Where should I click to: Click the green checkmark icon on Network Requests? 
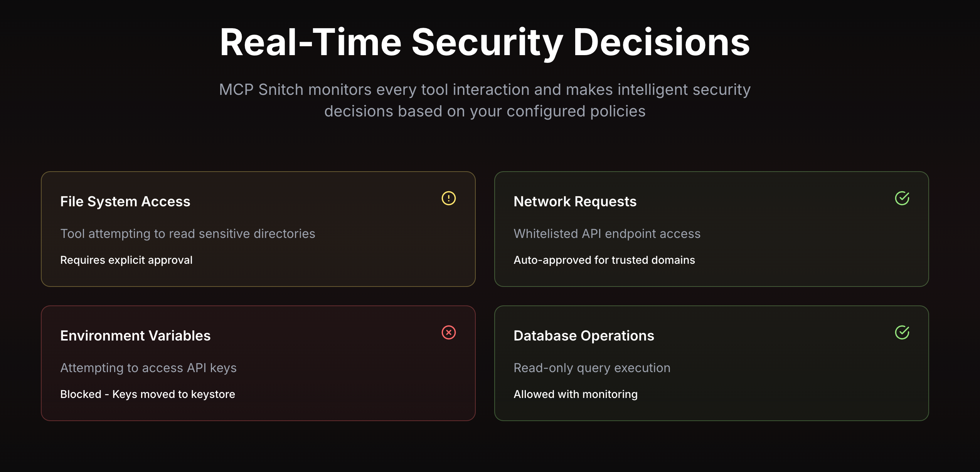tap(902, 198)
